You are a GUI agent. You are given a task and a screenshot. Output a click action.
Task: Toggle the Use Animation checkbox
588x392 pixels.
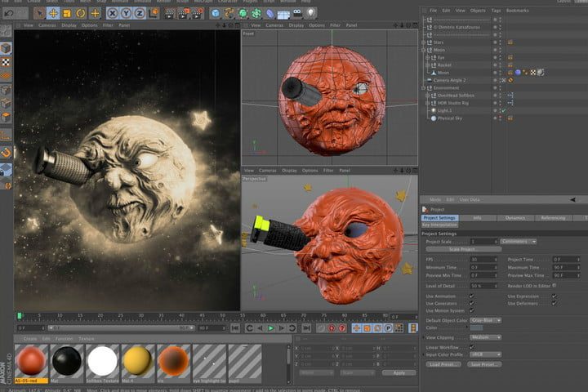pyautogui.click(x=471, y=296)
